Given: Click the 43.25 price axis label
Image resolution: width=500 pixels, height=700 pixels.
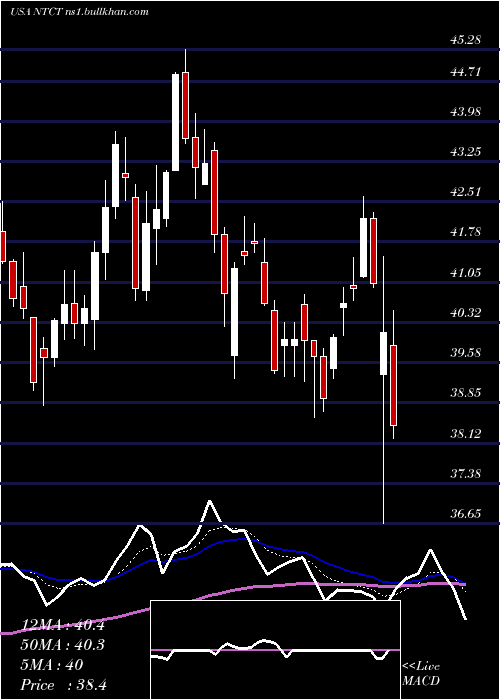Looking at the screenshot, I should point(466,152).
